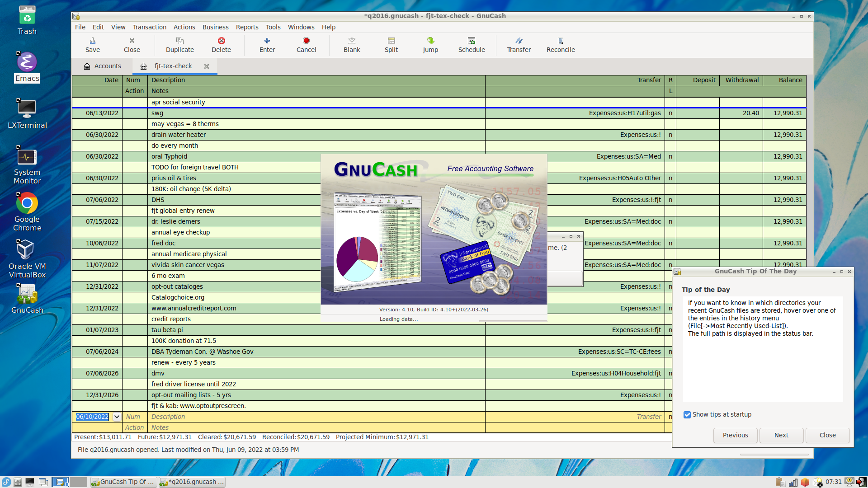Click the mail notification tray icon

coord(817,482)
